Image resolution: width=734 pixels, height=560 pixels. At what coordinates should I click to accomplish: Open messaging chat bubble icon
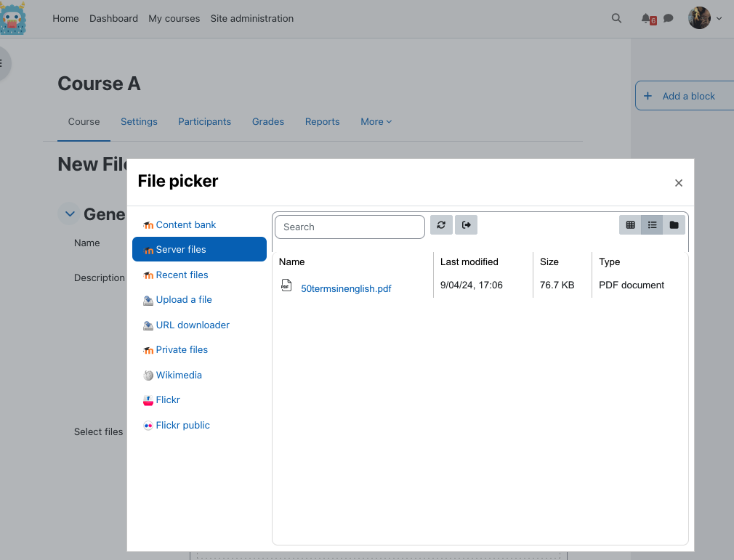(668, 18)
